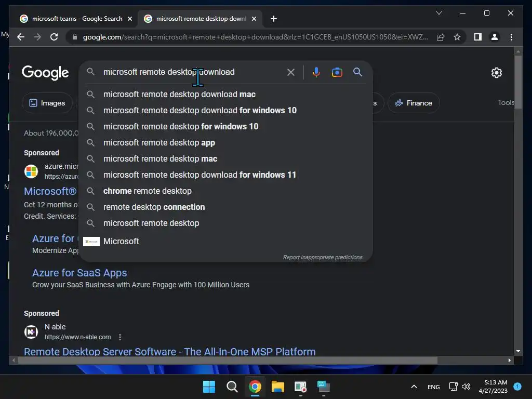Search by image with the camera icon
This screenshot has height=399, width=532.
pyautogui.click(x=337, y=72)
